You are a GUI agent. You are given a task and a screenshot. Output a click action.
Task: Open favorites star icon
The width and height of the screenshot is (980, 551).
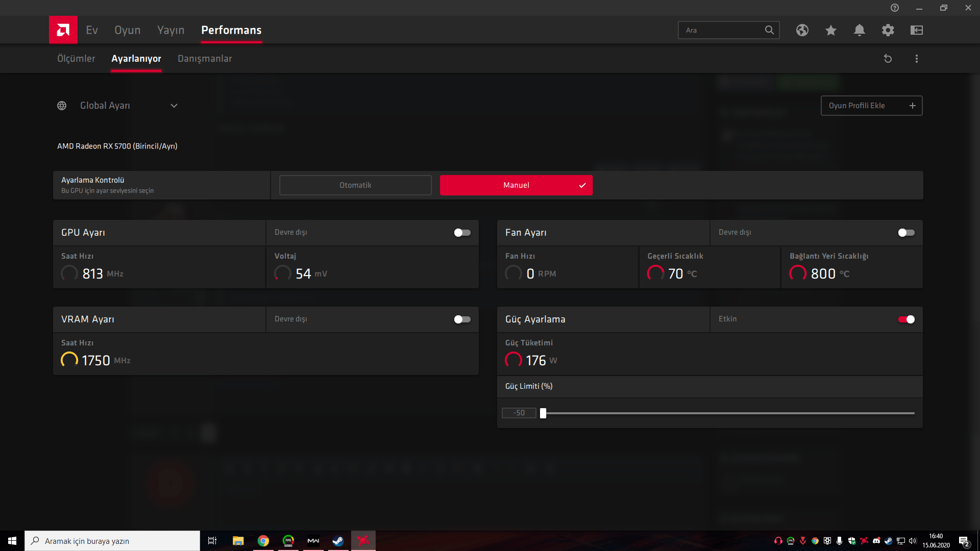pos(831,30)
